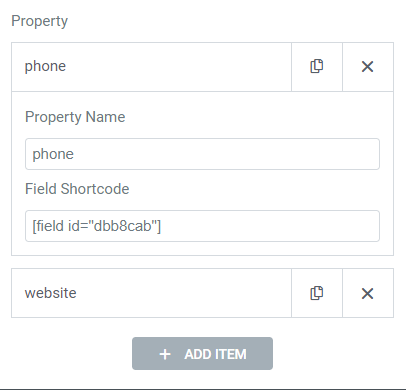Duplicate the phone property item
The image size is (406, 390).
coord(317,66)
